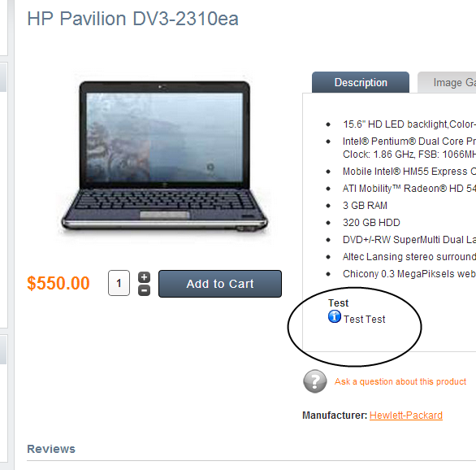
Task: Decrease quantity with the minus icon
Action: click(145, 290)
